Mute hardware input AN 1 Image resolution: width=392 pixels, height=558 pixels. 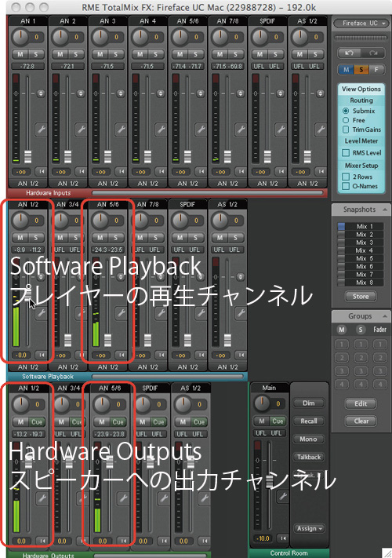(20, 54)
